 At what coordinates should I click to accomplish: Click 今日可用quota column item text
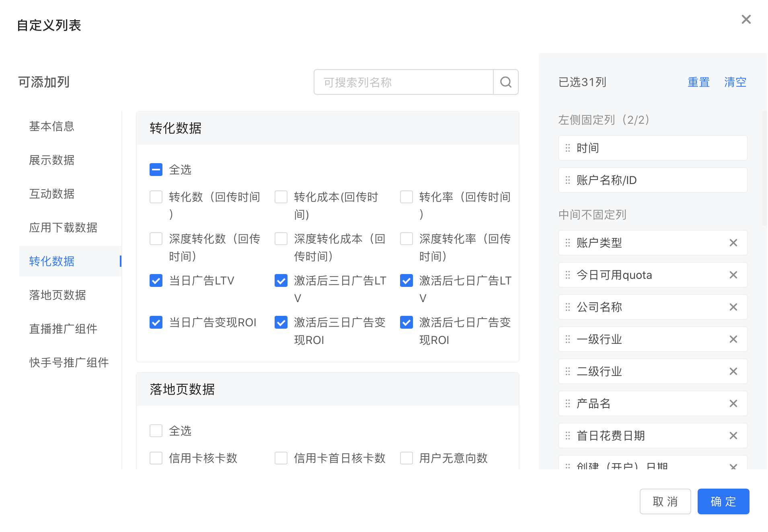[614, 275]
